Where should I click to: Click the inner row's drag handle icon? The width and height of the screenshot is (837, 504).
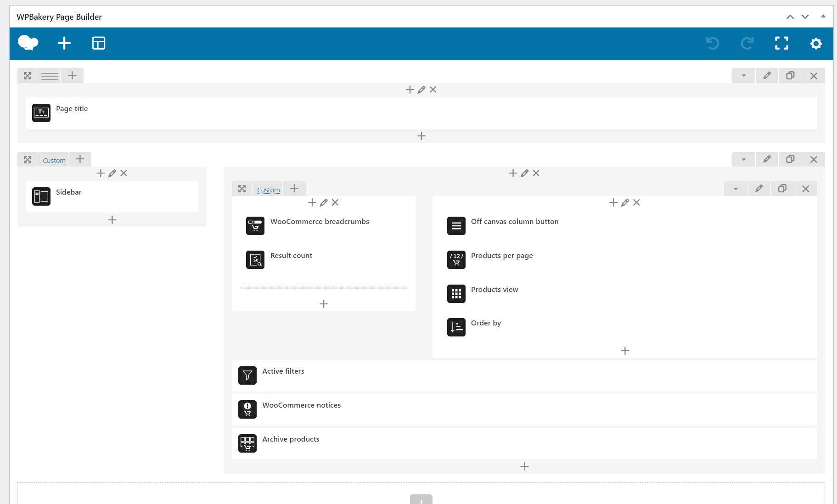pyautogui.click(x=242, y=189)
